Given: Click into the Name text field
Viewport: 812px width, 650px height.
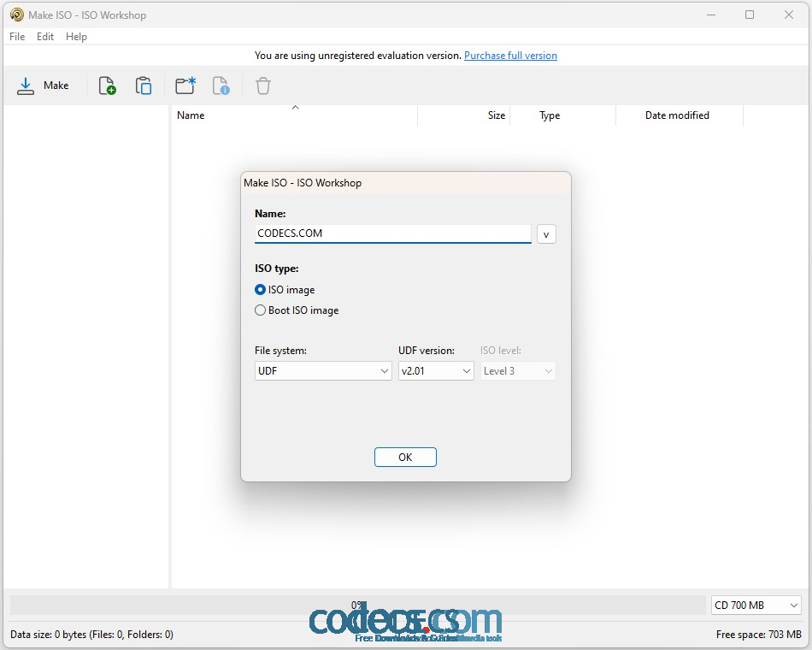Looking at the screenshot, I should tap(393, 233).
